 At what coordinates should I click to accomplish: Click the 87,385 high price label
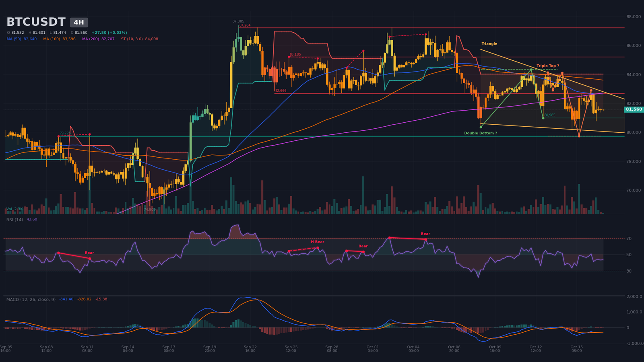238,21
